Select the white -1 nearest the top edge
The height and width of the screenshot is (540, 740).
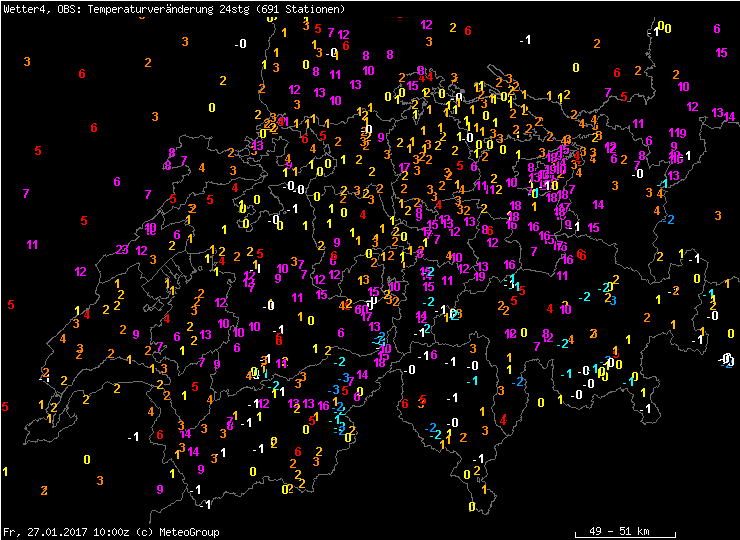[526, 39]
